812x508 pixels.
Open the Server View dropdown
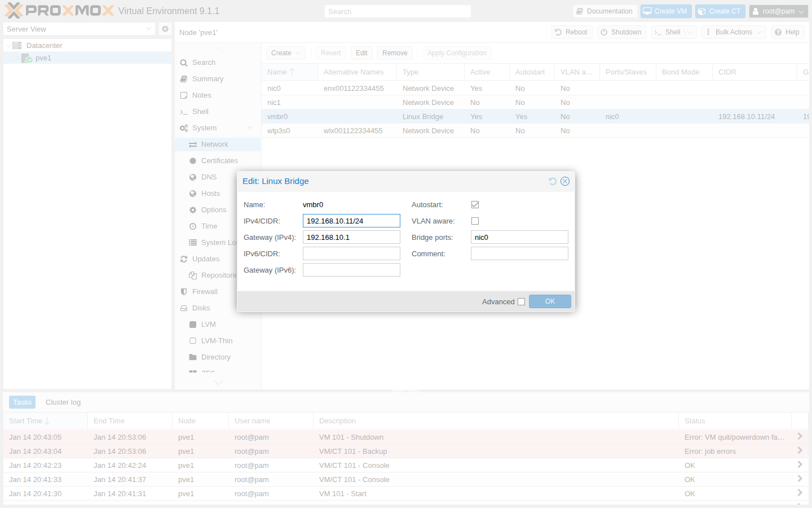(79, 29)
